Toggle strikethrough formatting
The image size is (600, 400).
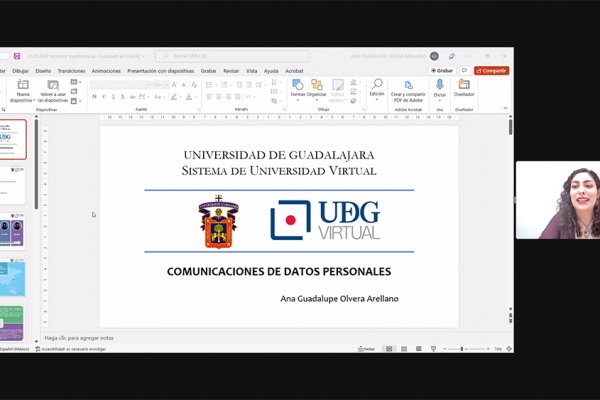(132, 97)
